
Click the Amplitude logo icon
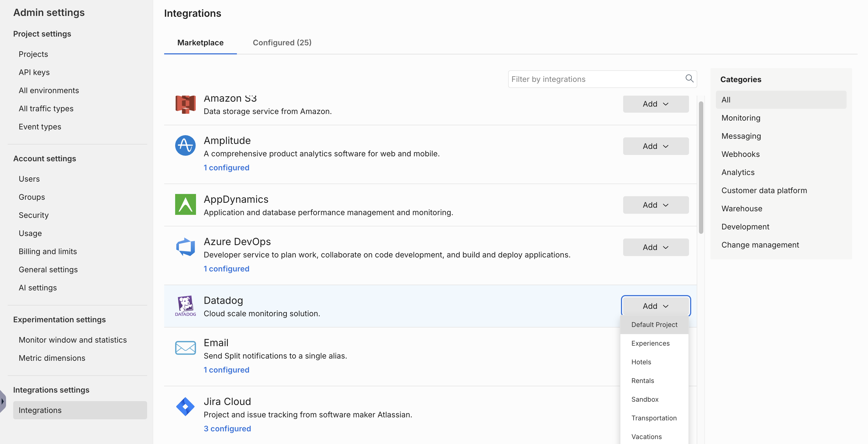pos(185,146)
